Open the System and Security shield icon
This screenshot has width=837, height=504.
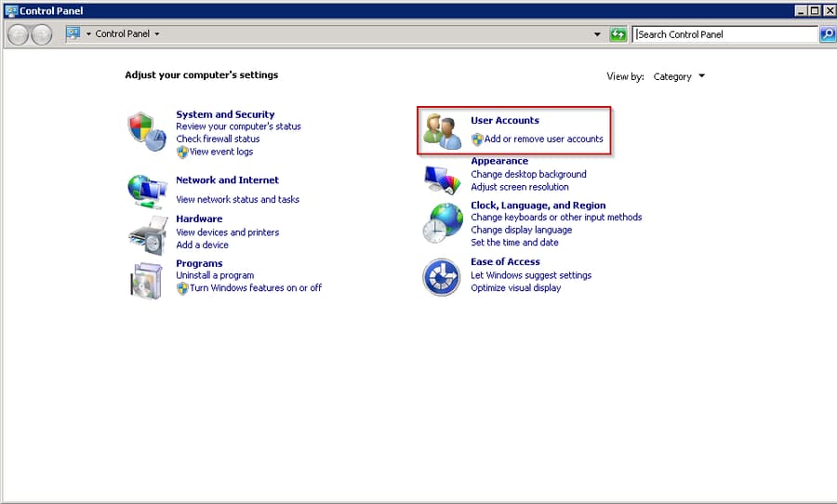[x=147, y=131]
